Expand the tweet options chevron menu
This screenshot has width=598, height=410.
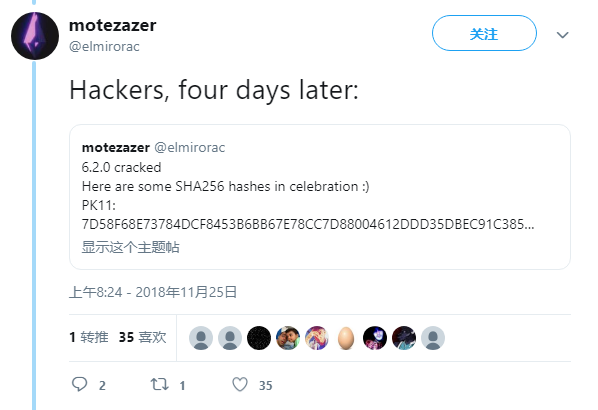[563, 35]
